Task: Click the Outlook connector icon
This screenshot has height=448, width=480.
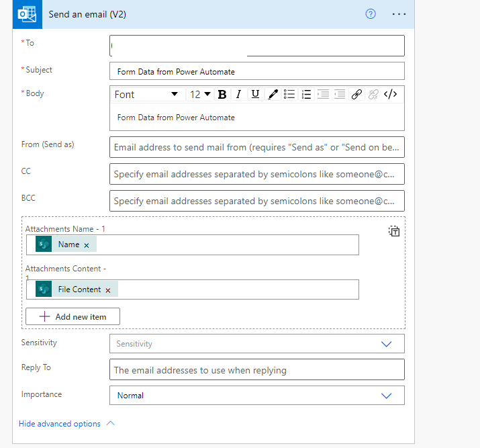Action: 28,14
